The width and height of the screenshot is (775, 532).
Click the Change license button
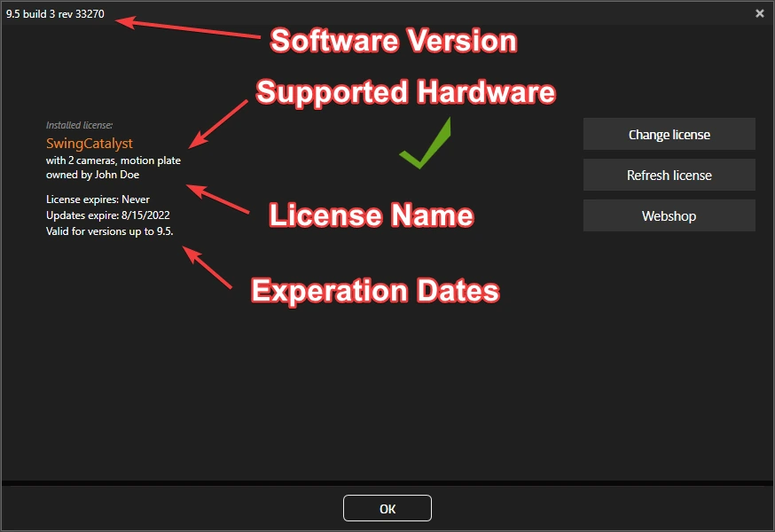click(x=669, y=134)
